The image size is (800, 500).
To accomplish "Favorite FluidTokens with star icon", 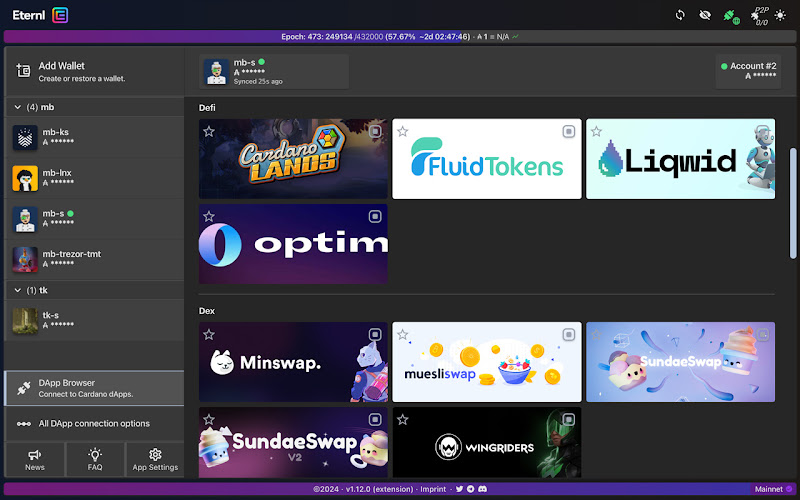I will tap(403, 132).
